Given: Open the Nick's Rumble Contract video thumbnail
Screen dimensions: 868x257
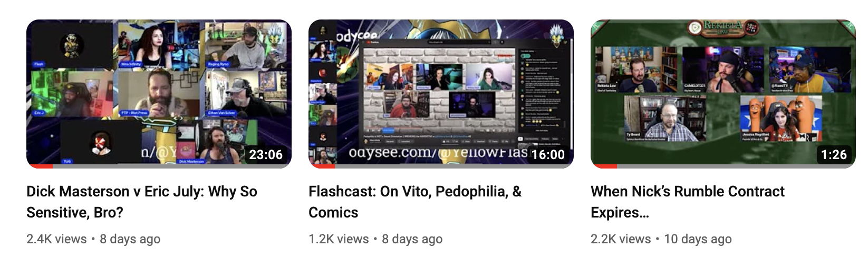Looking at the screenshot, I should point(723,94).
